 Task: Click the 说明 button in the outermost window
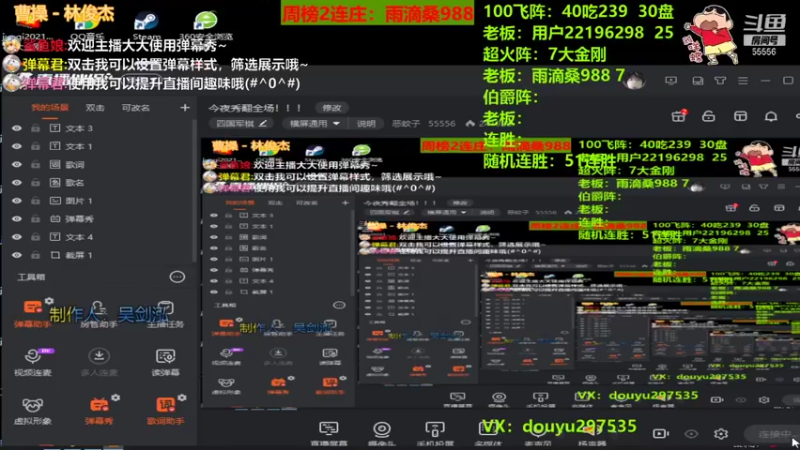[x=366, y=123]
